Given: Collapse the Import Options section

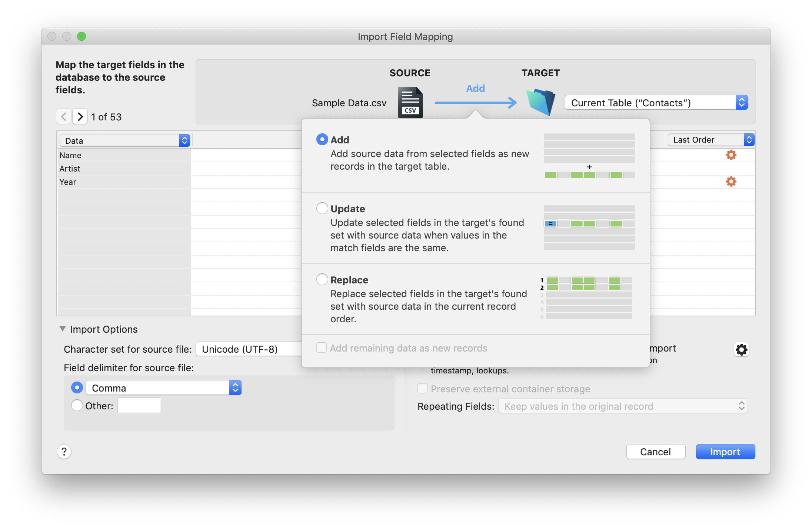Looking at the screenshot, I should click(x=63, y=329).
